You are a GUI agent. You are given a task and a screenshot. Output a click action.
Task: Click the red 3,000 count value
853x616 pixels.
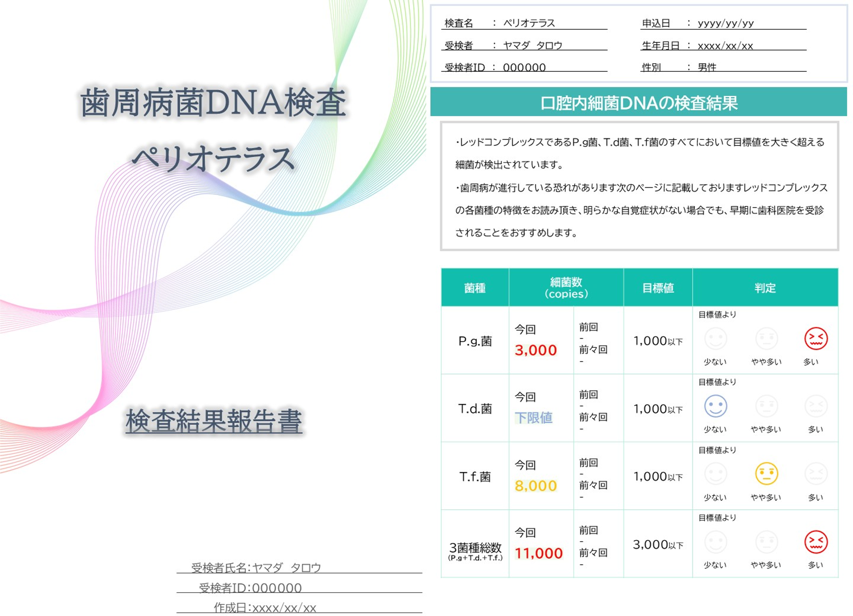point(535,350)
